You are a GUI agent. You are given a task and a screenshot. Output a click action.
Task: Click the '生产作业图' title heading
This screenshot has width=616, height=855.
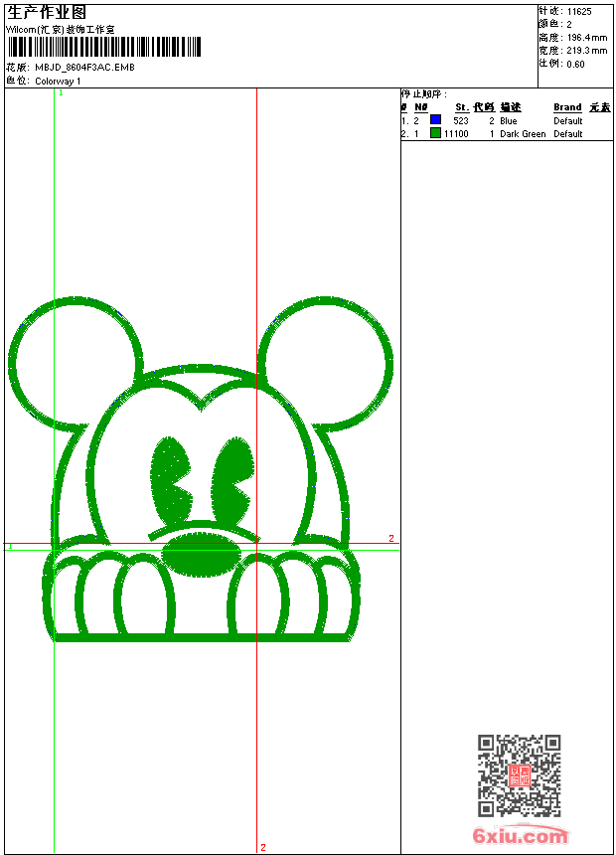pos(47,12)
